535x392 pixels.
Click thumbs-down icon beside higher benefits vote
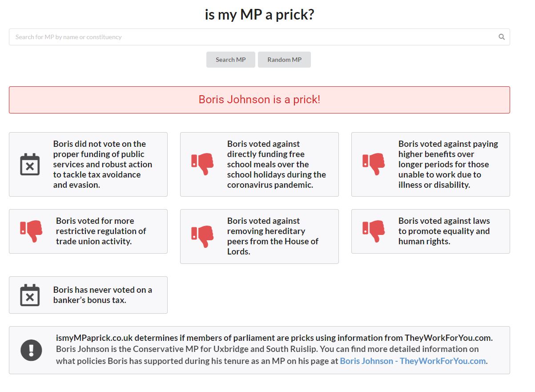374,164
